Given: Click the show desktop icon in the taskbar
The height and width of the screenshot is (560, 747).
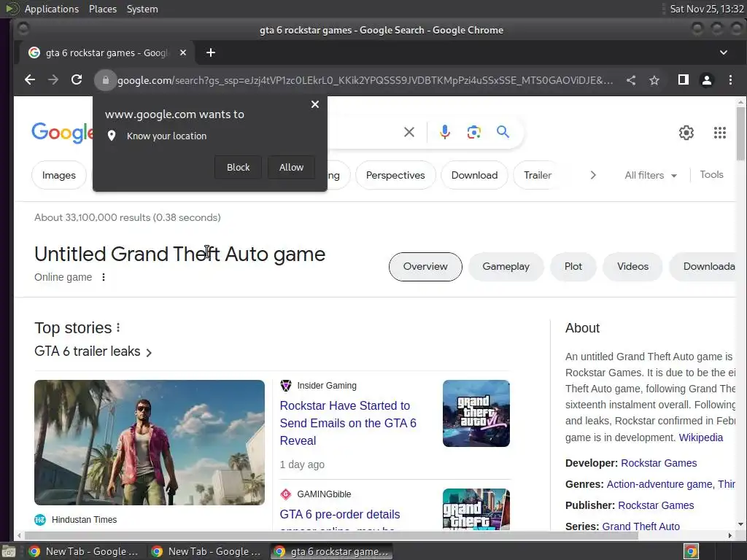Looking at the screenshot, I should 8,551.
